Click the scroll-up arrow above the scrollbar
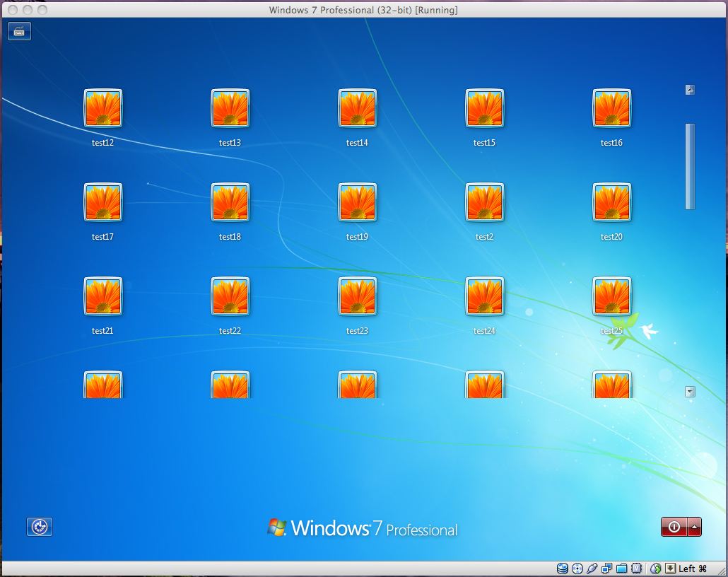This screenshot has width=728, height=577. pos(689,91)
